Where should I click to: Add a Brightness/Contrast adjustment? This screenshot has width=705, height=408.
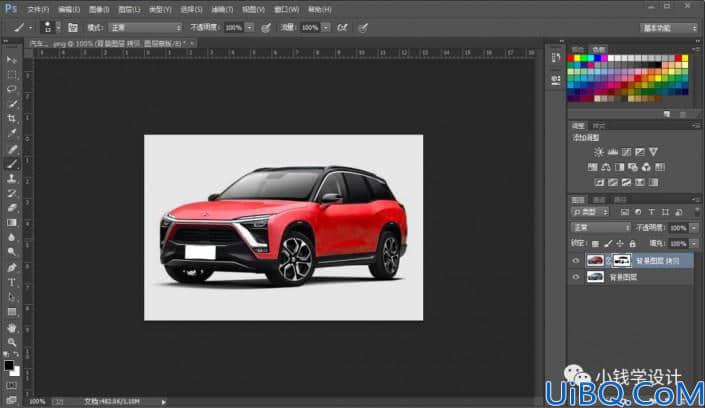point(598,152)
